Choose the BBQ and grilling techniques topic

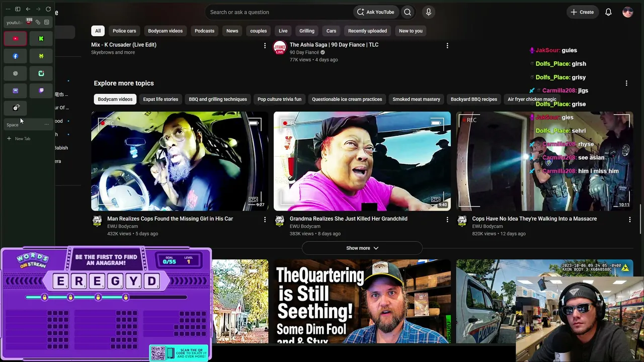pyautogui.click(x=218, y=99)
